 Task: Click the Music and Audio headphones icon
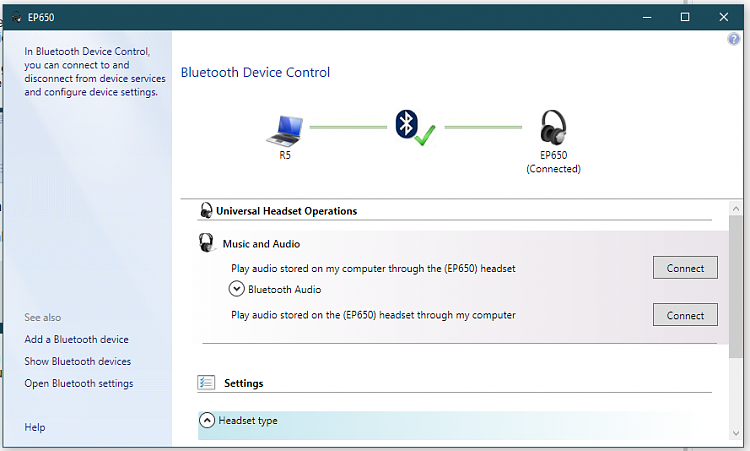click(x=206, y=242)
